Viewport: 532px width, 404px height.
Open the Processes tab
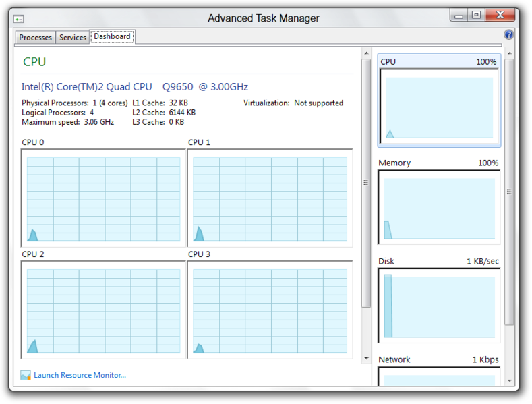click(35, 38)
